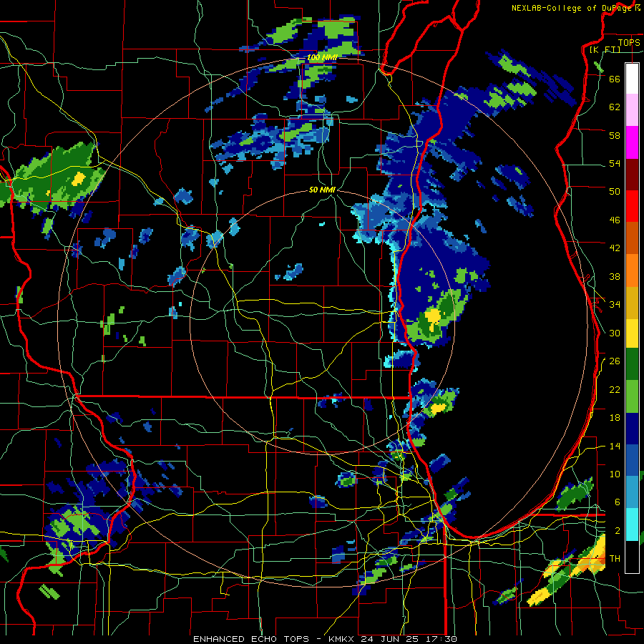Screen dimensions: 644x644
Task: Select the 58 scale label
Action: click(615, 135)
